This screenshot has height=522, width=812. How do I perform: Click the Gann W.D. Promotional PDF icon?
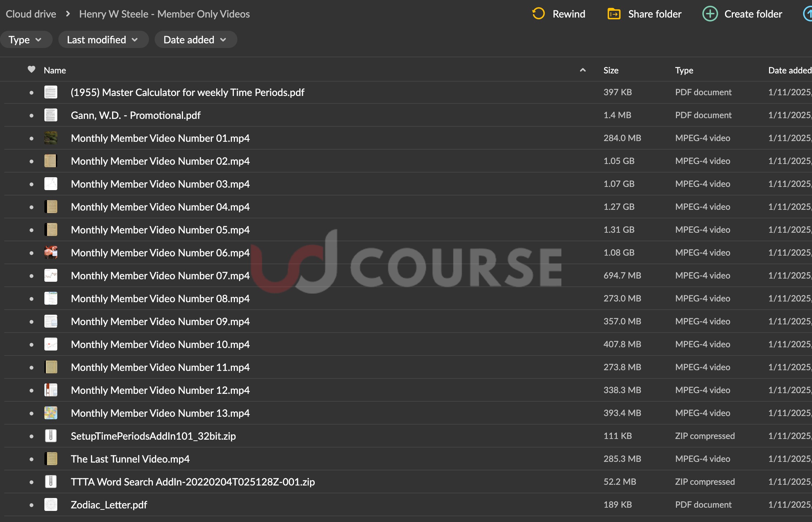point(51,115)
